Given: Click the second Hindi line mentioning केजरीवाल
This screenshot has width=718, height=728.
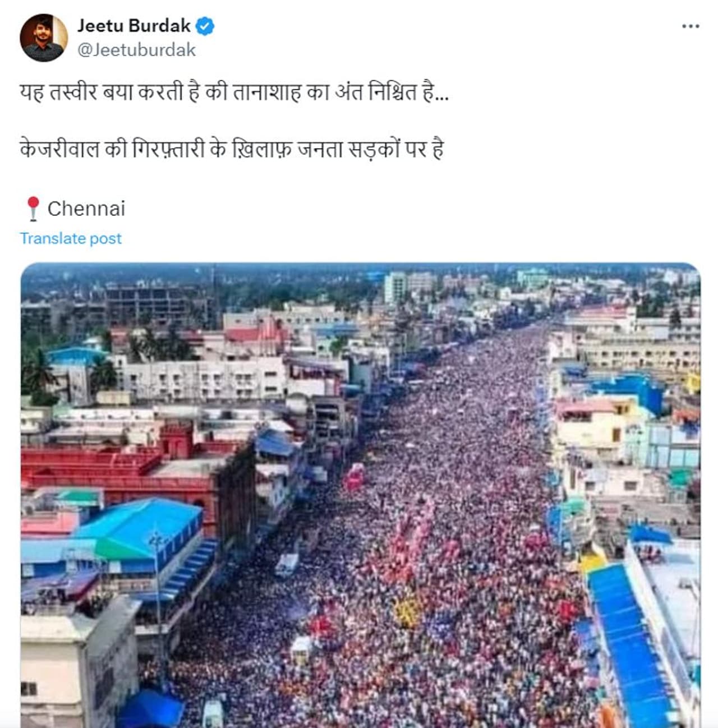Looking at the screenshot, I should [232, 149].
